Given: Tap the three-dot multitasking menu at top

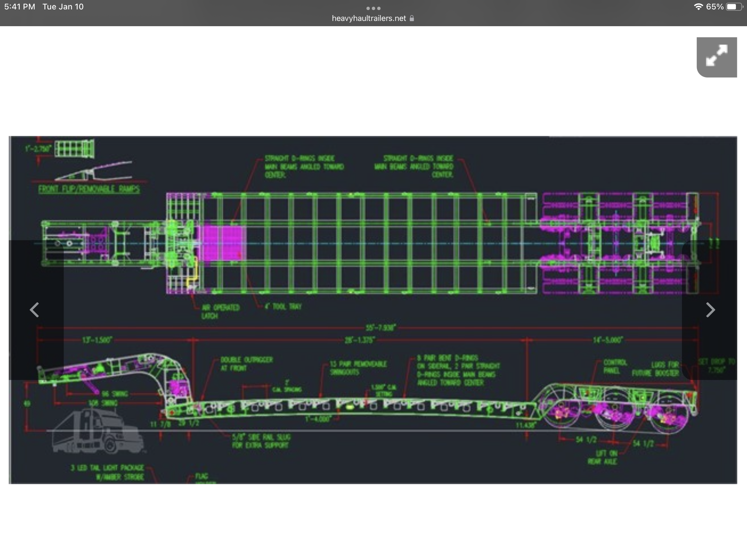Looking at the screenshot, I should (x=373, y=8).
